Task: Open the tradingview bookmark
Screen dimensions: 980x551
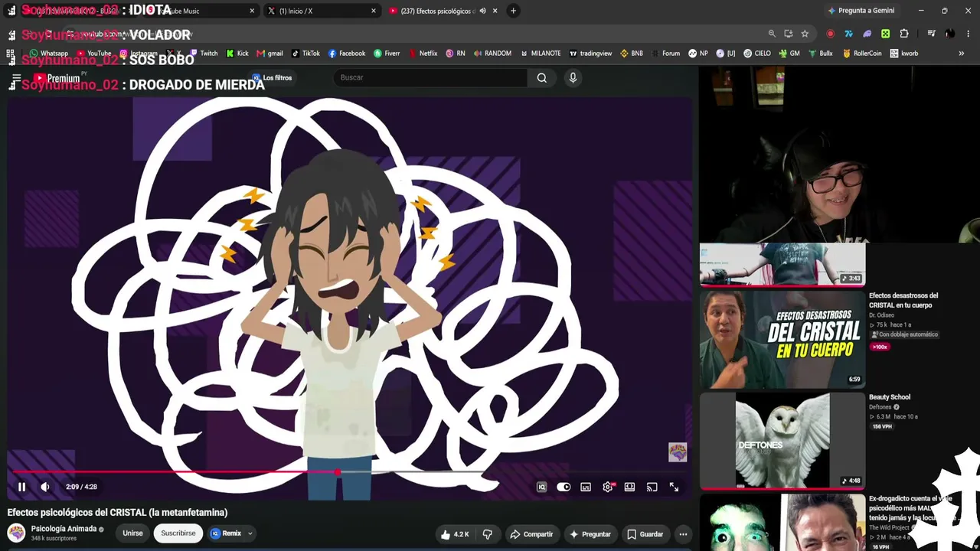Action: point(590,54)
